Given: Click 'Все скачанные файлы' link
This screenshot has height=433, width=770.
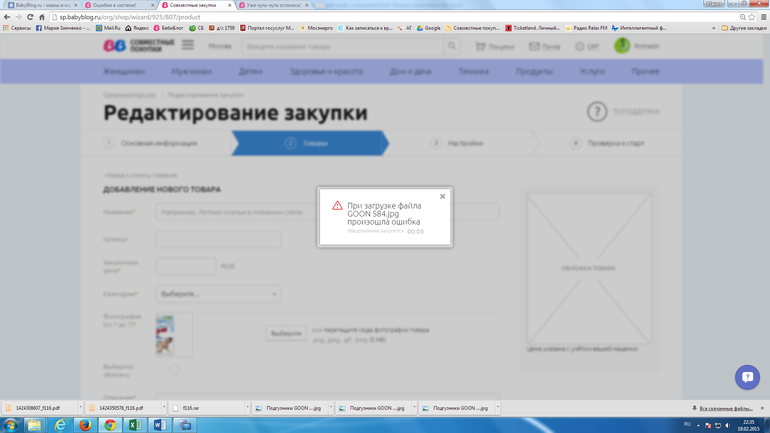Looking at the screenshot, I should [725, 408].
